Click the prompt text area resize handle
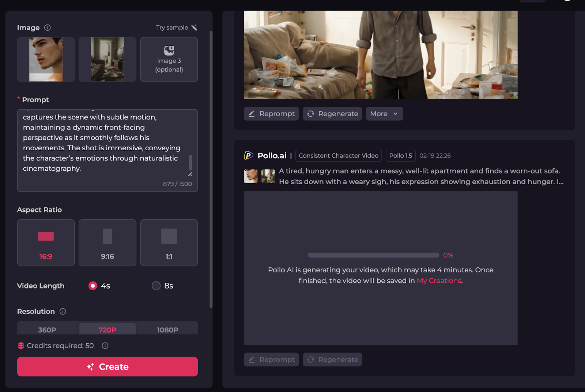Screen dimensions: 585x392 pyautogui.click(x=190, y=174)
